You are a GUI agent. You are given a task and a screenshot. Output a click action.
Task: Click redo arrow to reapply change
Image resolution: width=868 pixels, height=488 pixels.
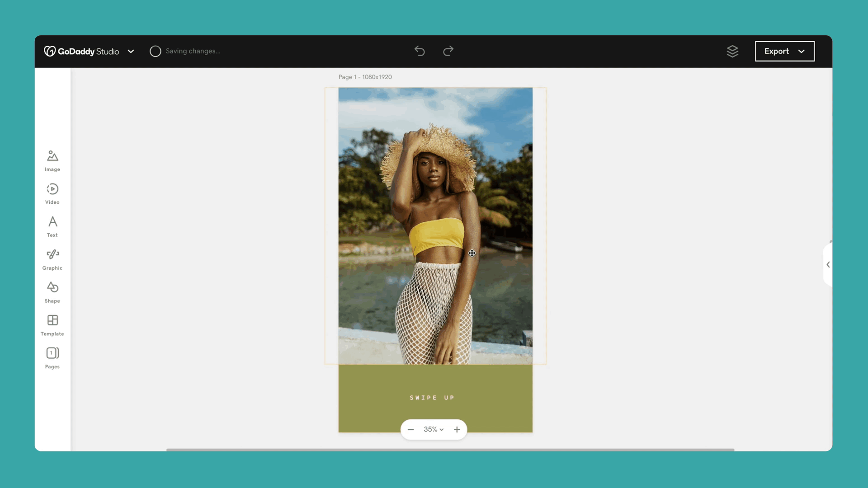[448, 51]
